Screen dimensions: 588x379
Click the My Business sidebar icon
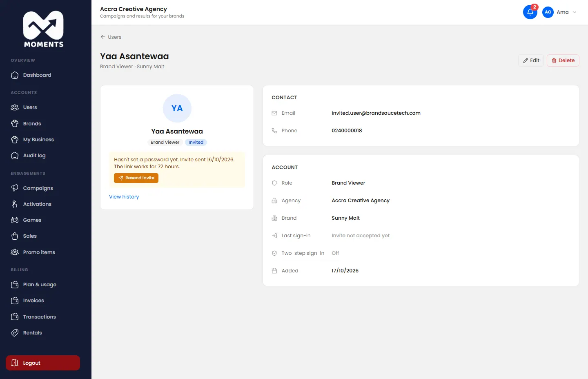click(x=15, y=140)
